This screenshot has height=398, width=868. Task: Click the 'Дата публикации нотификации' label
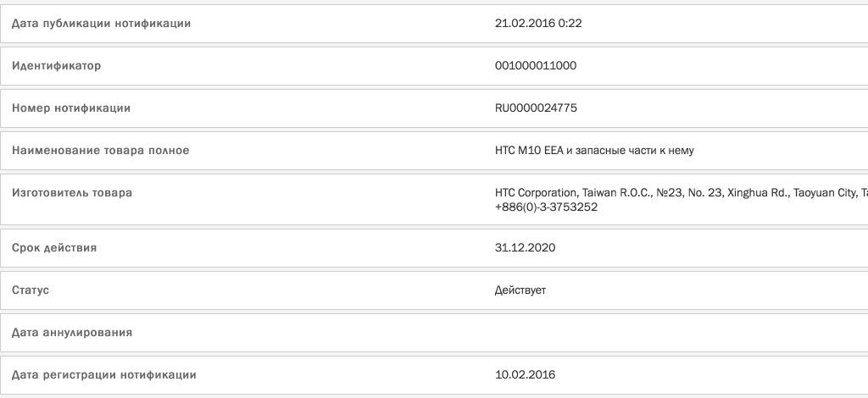click(x=101, y=24)
